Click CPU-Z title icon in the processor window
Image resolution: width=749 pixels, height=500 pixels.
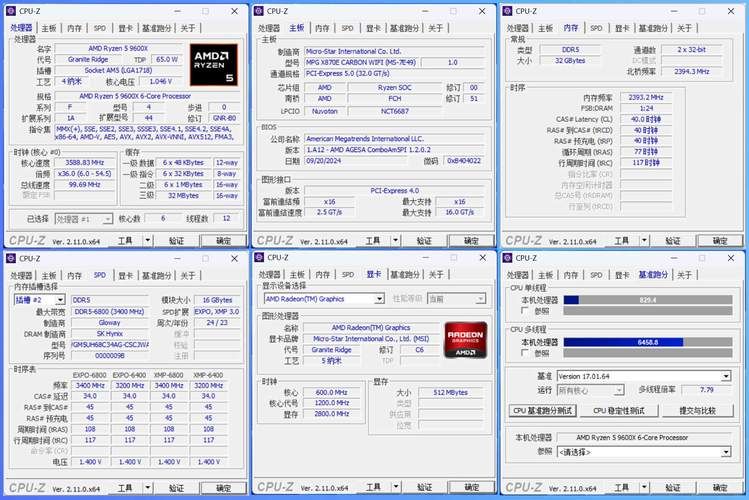tap(12, 11)
